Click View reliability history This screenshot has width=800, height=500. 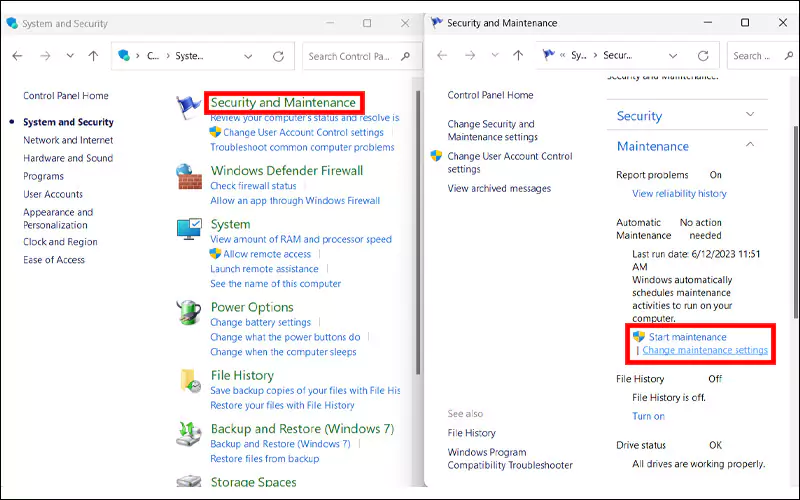[679, 193]
